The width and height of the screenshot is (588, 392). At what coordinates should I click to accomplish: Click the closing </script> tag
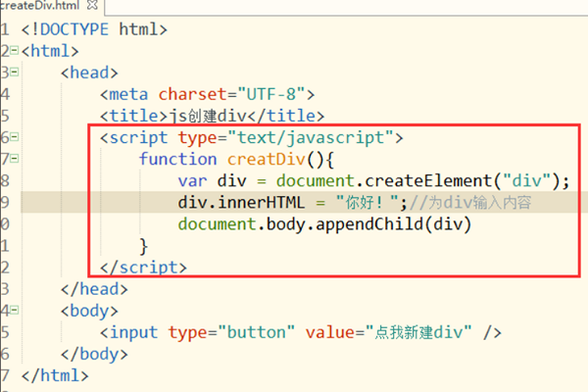tap(143, 268)
